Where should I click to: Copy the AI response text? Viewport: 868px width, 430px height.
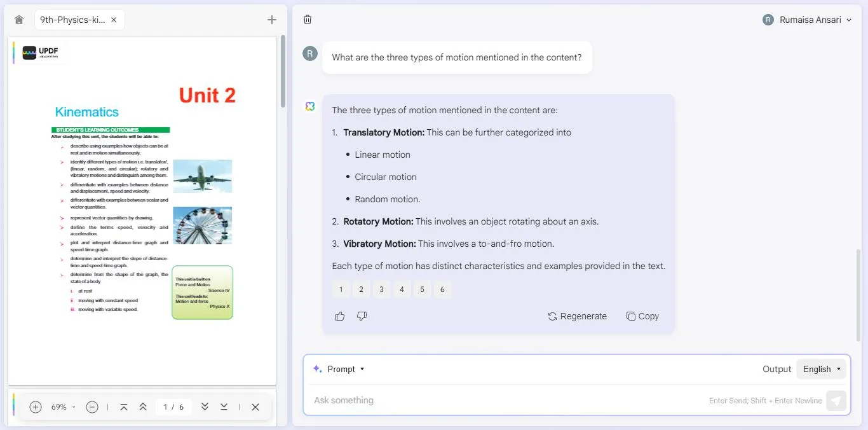pos(642,316)
